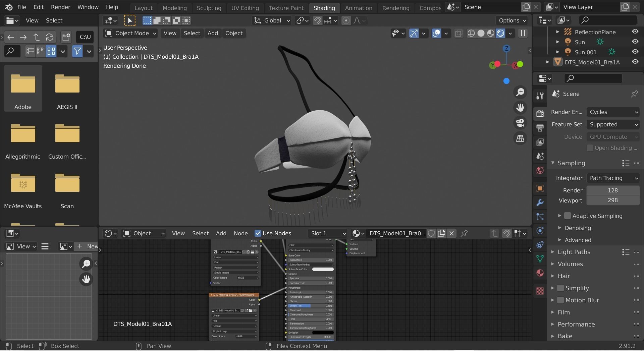Toggle file browser filter button
This screenshot has height=351, width=644.
point(77,51)
